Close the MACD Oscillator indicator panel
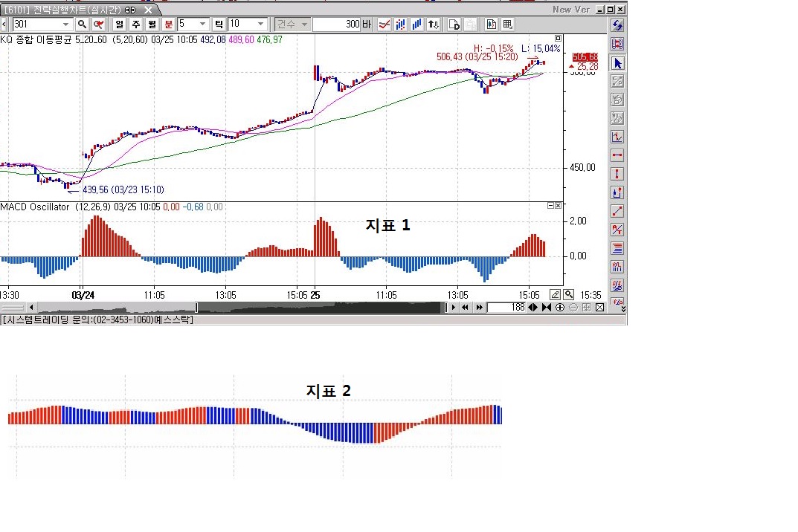798x532 pixels. pos(558,206)
